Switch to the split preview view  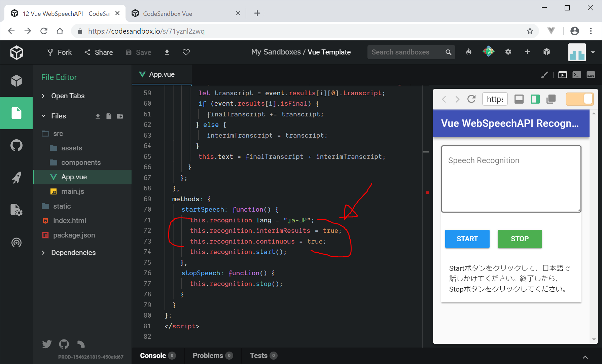(535, 99)
